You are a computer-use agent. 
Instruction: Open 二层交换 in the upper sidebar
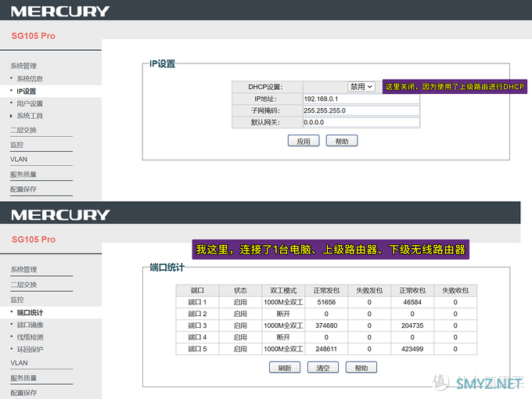[x=23, y=130]
